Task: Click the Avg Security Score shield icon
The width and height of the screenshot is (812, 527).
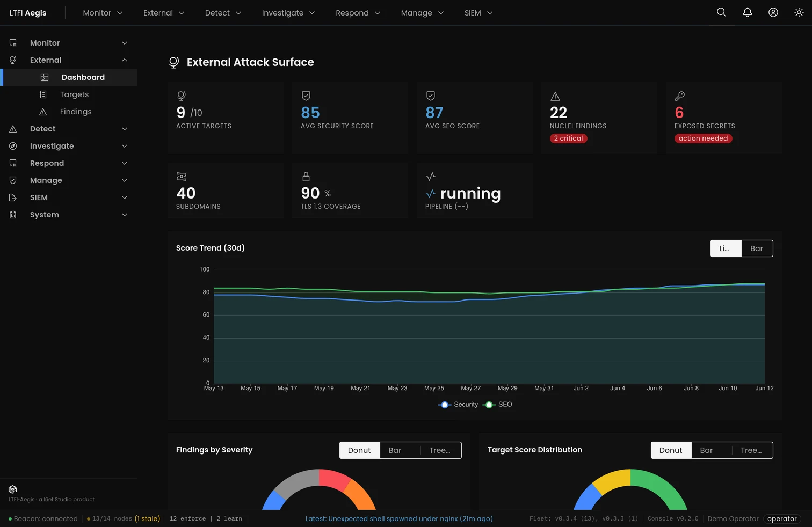Action: coord(306,96)
